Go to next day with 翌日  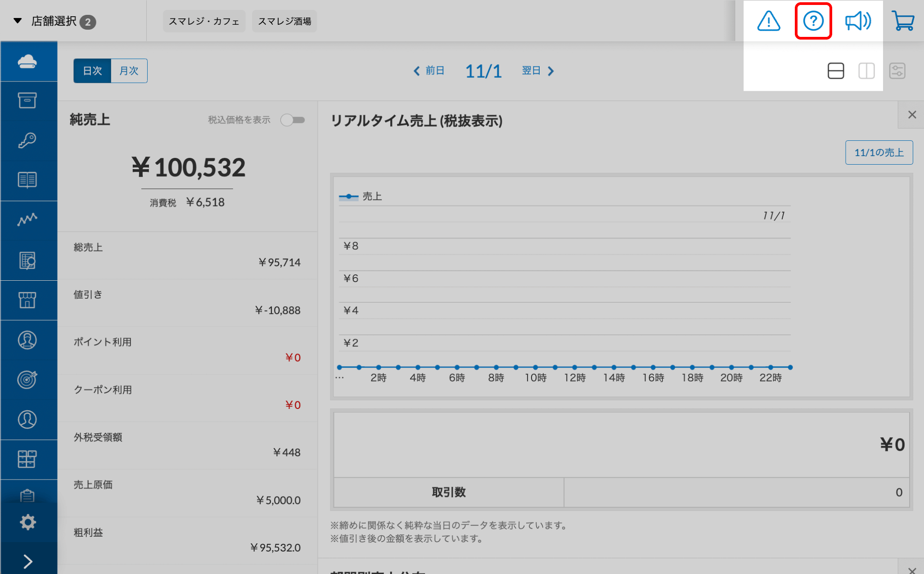point(538,71)
